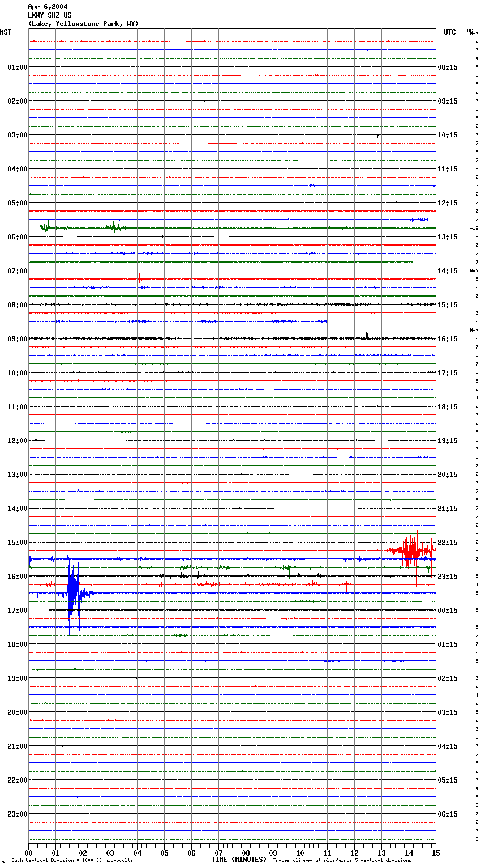Click the 'Traces clipped at plus/minus 5 vertical divisions' note

tap(342, 860)
